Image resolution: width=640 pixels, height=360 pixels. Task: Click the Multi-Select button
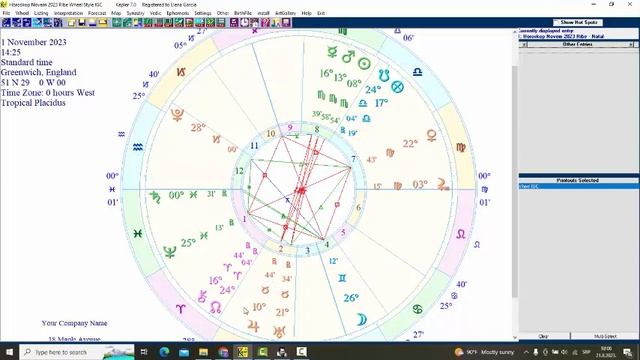(x=604, y=336)
